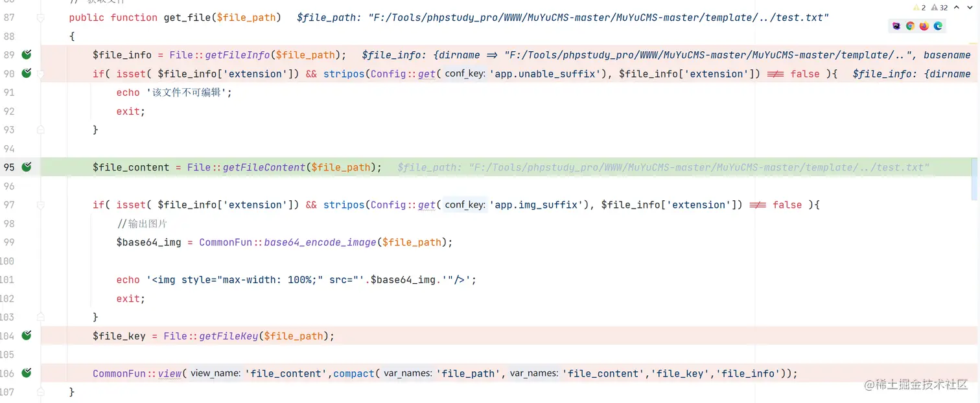Image resolution: width=980 pixels, height=403 pixels.
Task: Click fold end marker on line 93
Action: tap(41, 130)
